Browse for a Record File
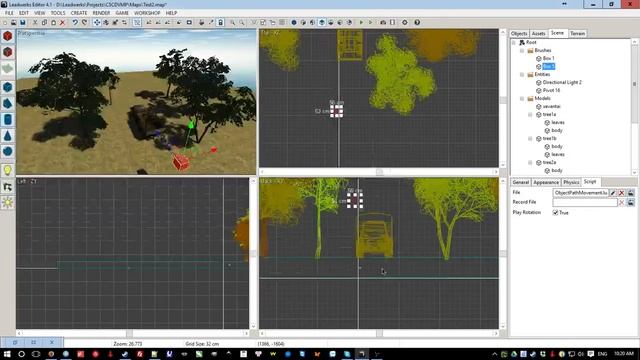Screen dimensions: 640x360 click(631, 202)
